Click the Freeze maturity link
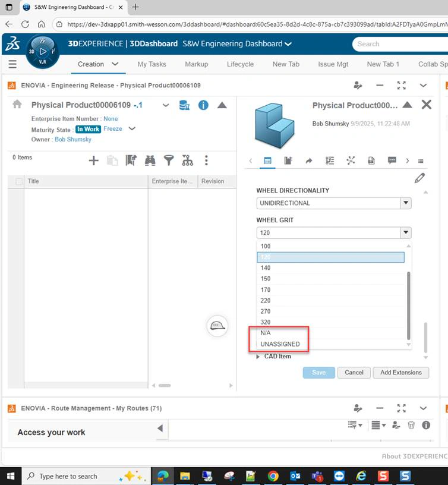The image size is (448, 485). pyautogui.click(x=112, y=128)
